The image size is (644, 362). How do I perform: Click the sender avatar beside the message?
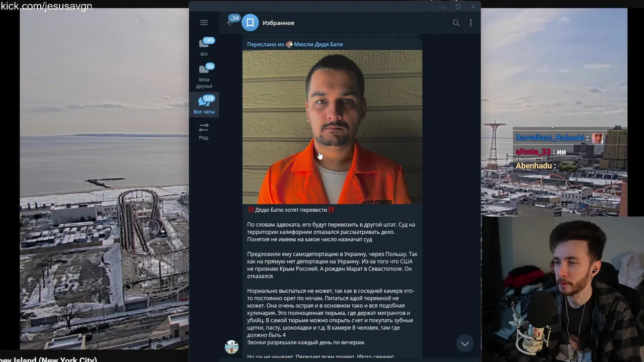tap(231, 346)
